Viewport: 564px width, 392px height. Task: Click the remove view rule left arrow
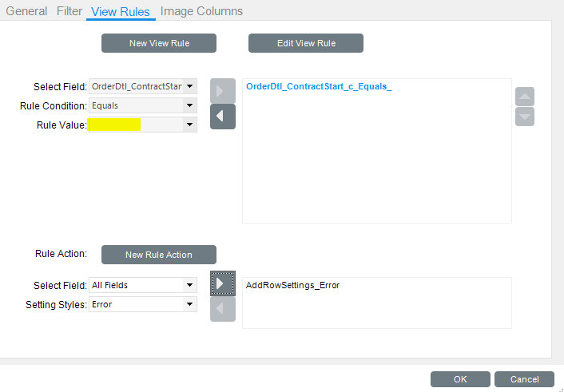pyautogui.click(x=222, y=117)
